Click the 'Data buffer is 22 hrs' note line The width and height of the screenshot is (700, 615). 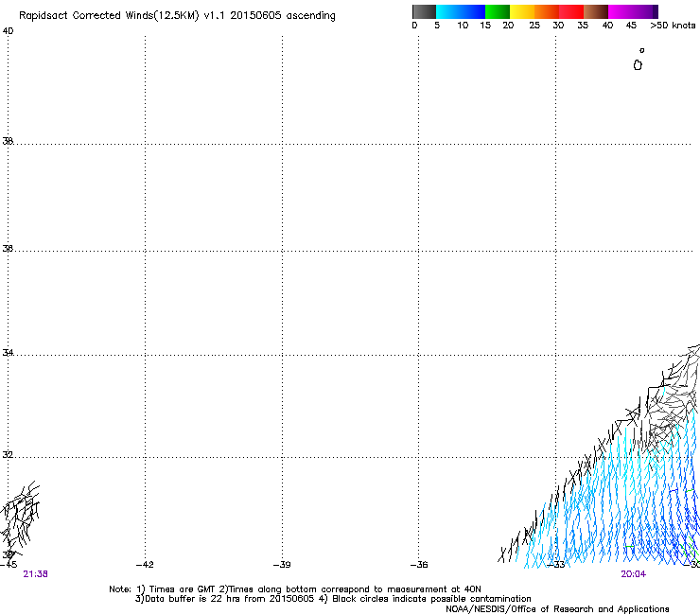[333, 599]
